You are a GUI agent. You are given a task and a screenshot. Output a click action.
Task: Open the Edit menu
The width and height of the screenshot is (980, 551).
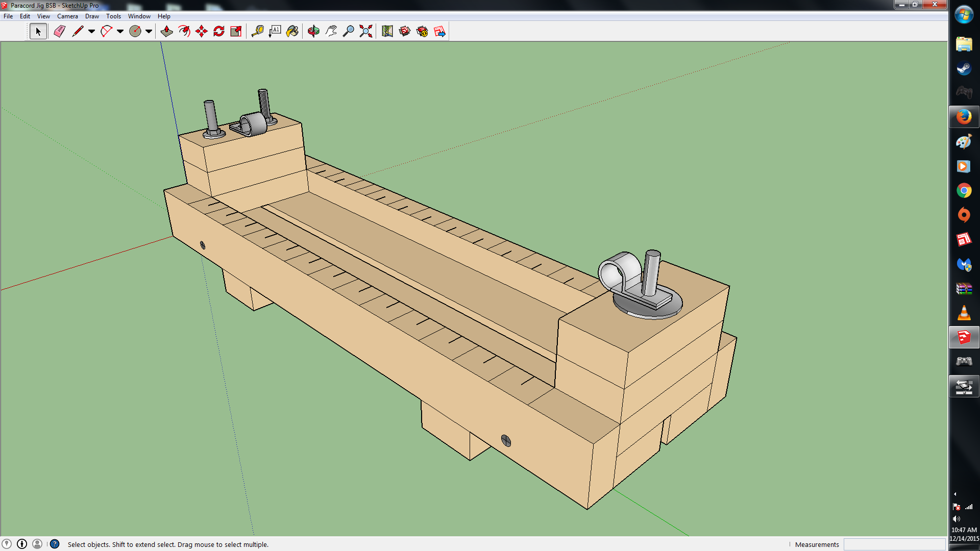tap(25, 16)
